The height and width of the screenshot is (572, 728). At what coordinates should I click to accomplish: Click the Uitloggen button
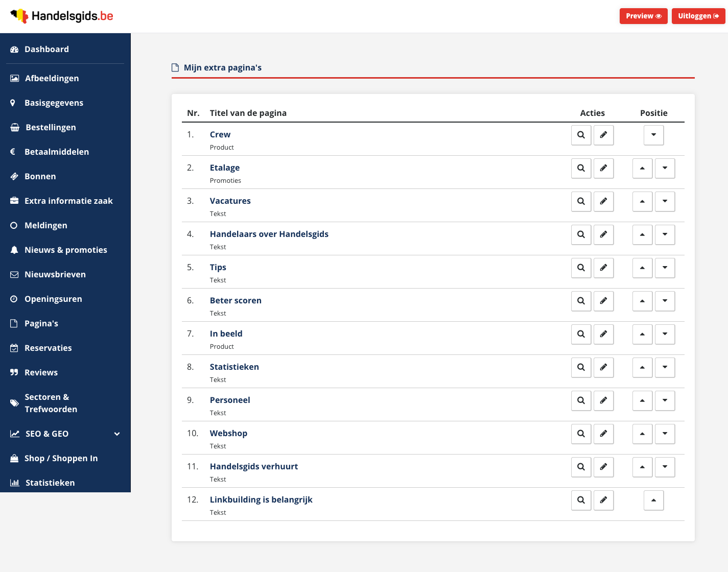click(x=698, y=16)
